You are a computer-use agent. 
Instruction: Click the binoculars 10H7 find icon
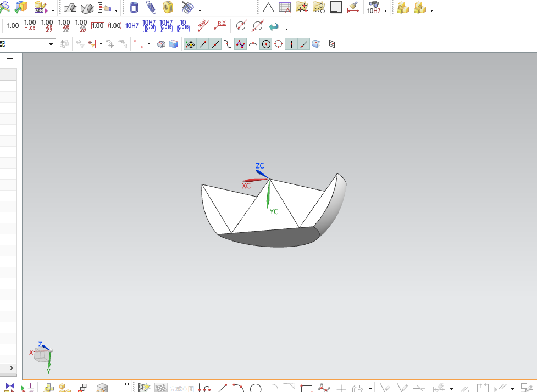(374, 7)
